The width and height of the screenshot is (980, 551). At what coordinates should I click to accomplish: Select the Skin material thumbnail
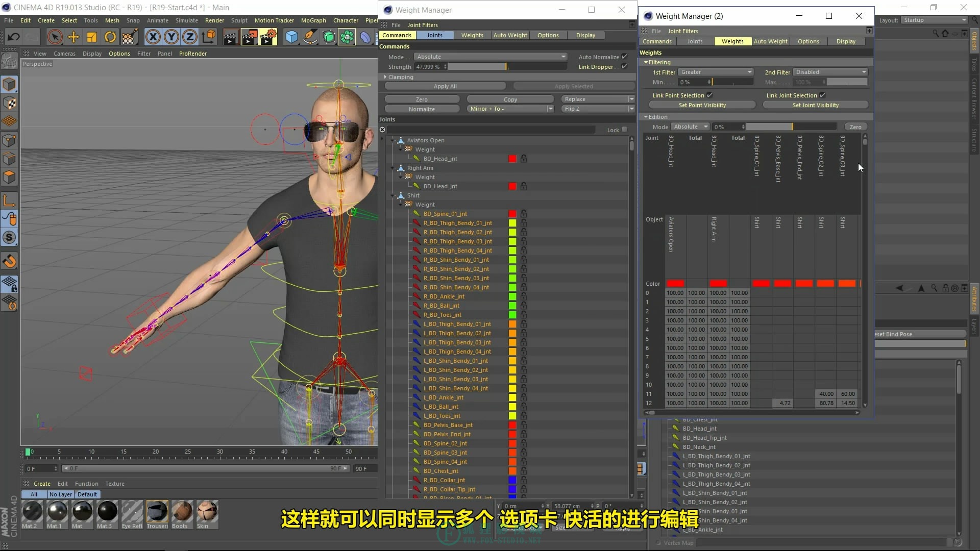(207, 514)
